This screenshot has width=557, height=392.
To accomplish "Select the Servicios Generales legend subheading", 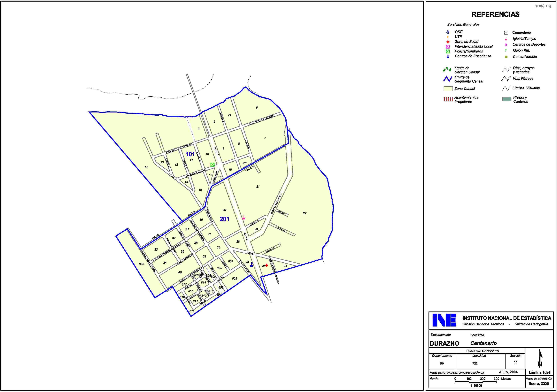I will tap(463, 25).
